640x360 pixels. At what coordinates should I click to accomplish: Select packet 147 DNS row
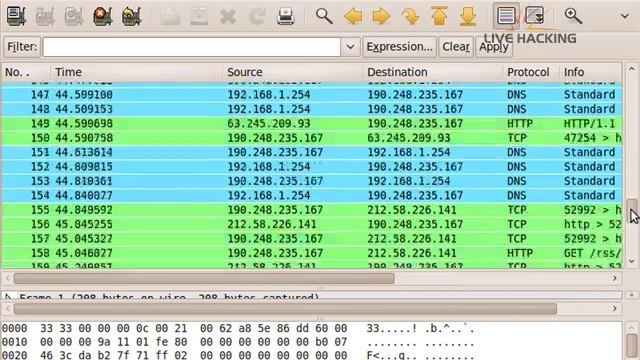point(312,95)
